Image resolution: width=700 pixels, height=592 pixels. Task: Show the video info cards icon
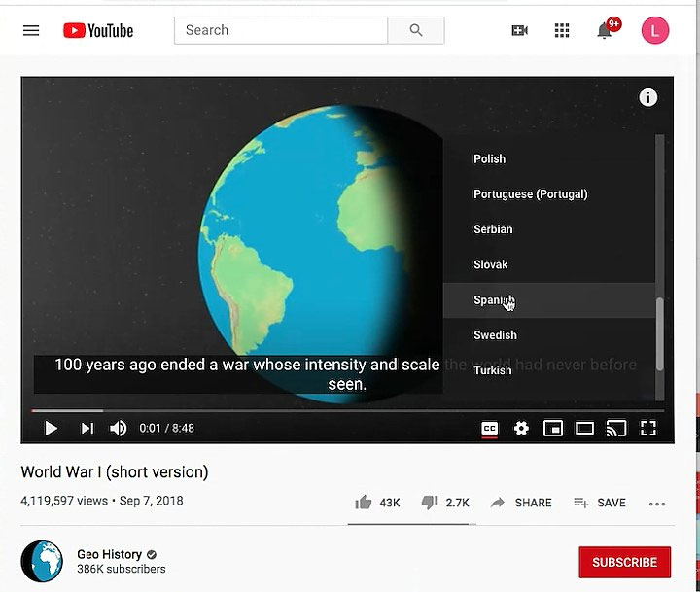click(x=647, y=97)
